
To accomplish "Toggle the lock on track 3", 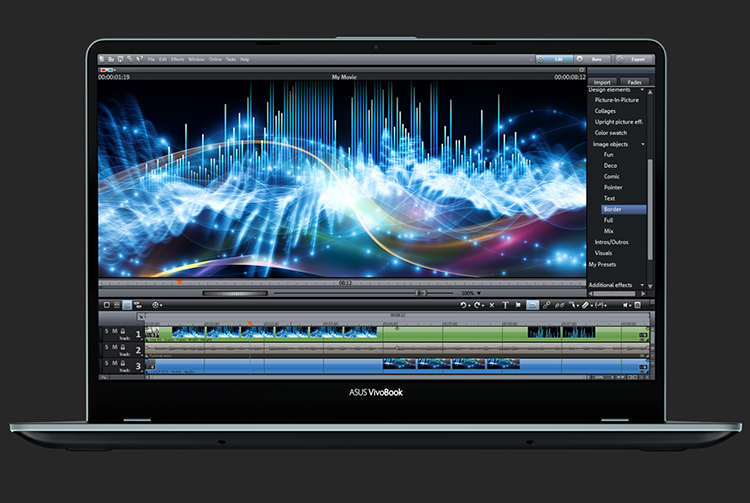I will [122, 364].
